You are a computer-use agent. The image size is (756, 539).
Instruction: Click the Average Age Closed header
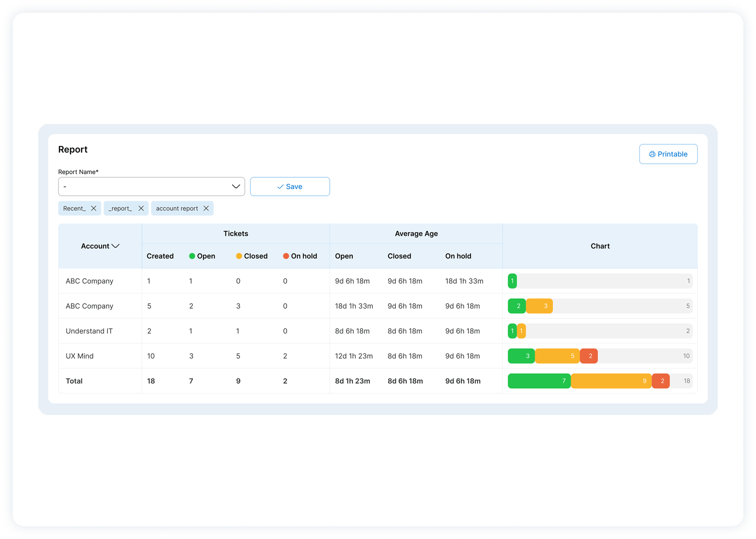(399, 256)
